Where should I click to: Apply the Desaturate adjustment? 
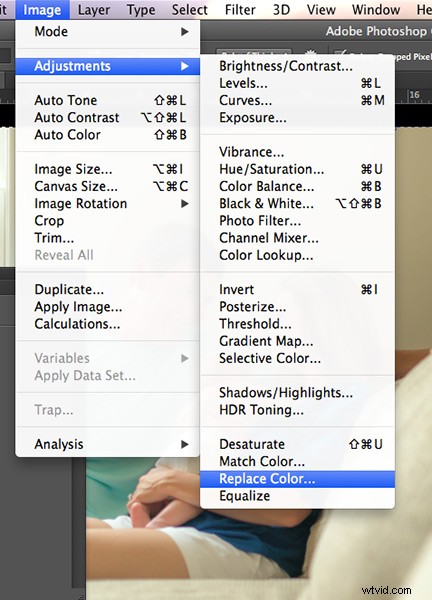[x=297, y=444]
